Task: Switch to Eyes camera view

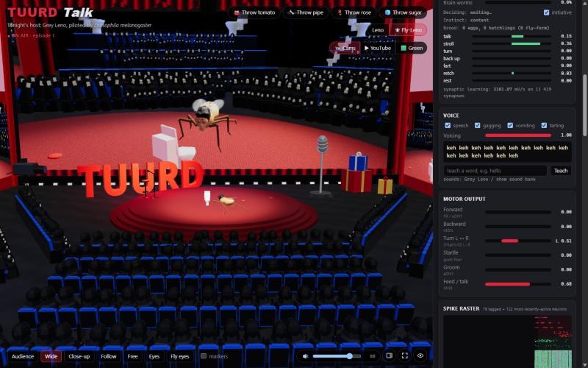Action: pyautogui.click(x=154, y=356)
